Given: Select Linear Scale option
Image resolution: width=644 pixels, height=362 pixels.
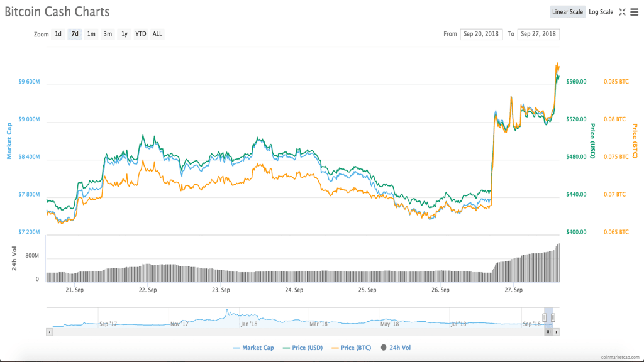Looking at the screenshot, I should click(568, 12).
